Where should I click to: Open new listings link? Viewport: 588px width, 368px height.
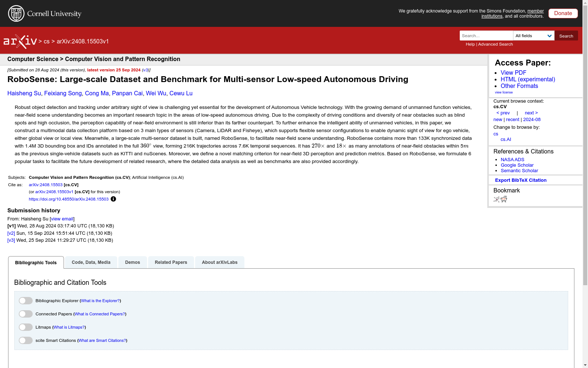pos(498,120)
